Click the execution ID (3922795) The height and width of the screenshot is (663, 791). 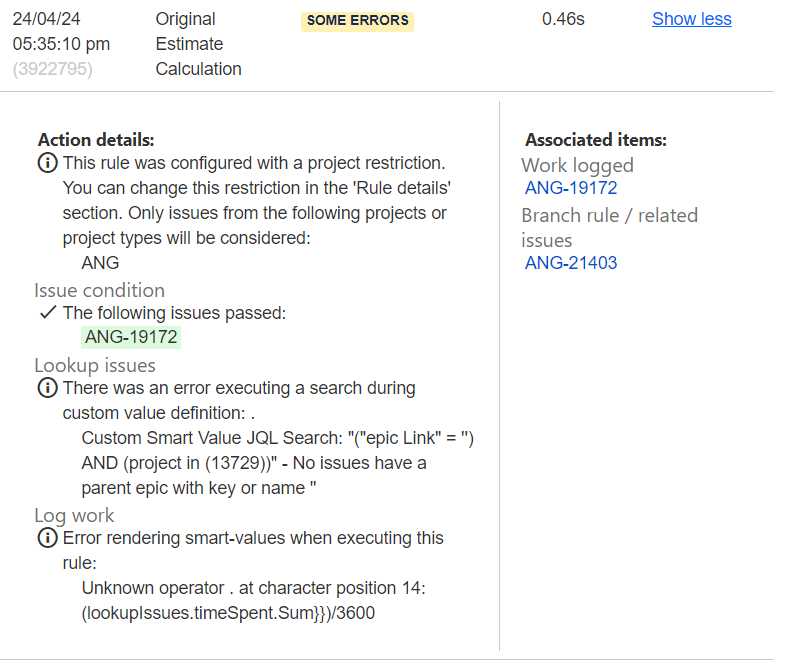(52, 69)
